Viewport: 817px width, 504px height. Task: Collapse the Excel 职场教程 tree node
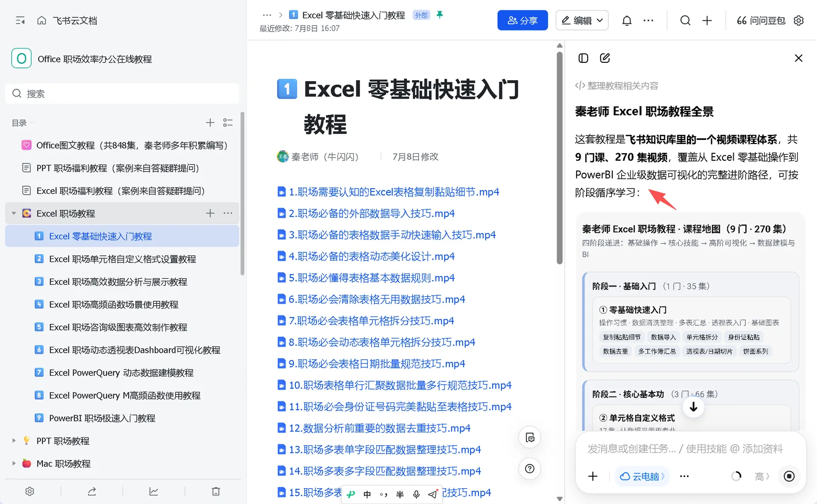tap(14, 213)
